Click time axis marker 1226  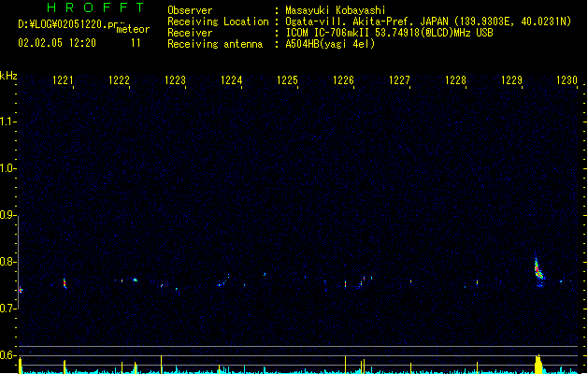click(x=343, y=80)
